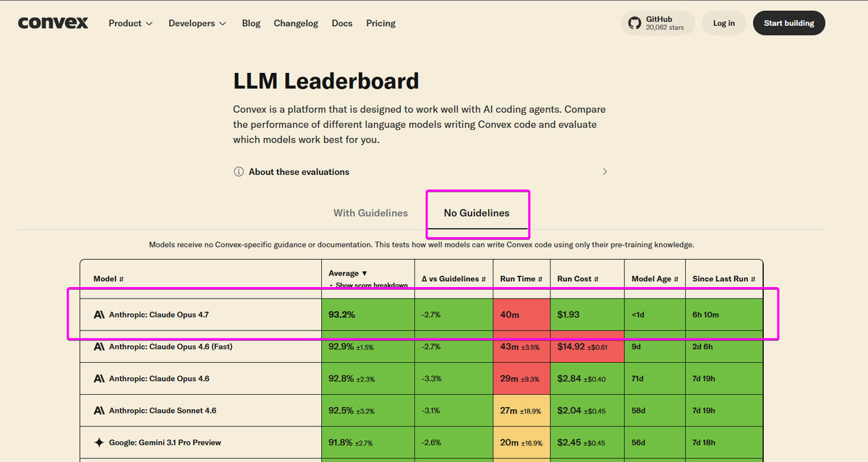Click the 27m run time cell
868x462 pixels.
pyautogui.click(x=522, y=411)
